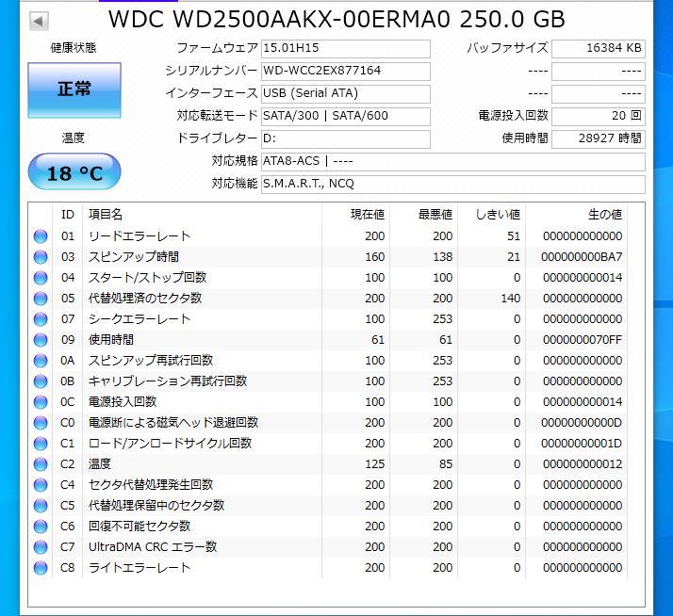Click the threshold value 140 in row 05

pos(511,299)
